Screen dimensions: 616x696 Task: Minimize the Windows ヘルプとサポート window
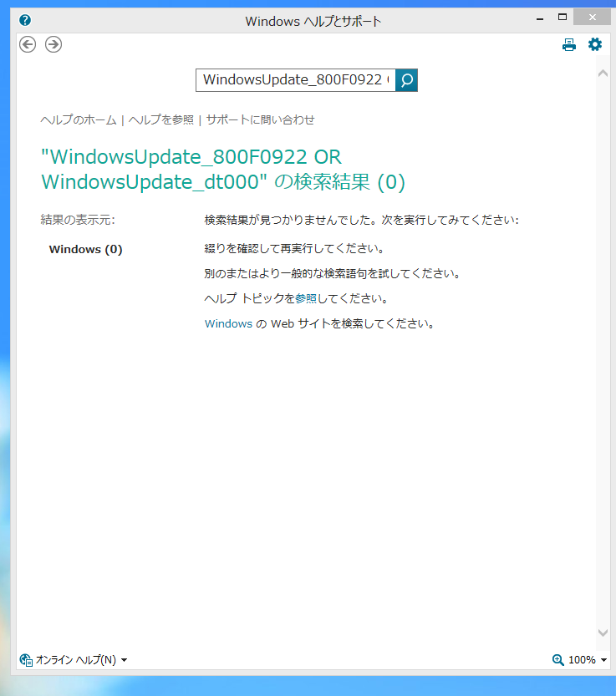(x=540, y=18)
